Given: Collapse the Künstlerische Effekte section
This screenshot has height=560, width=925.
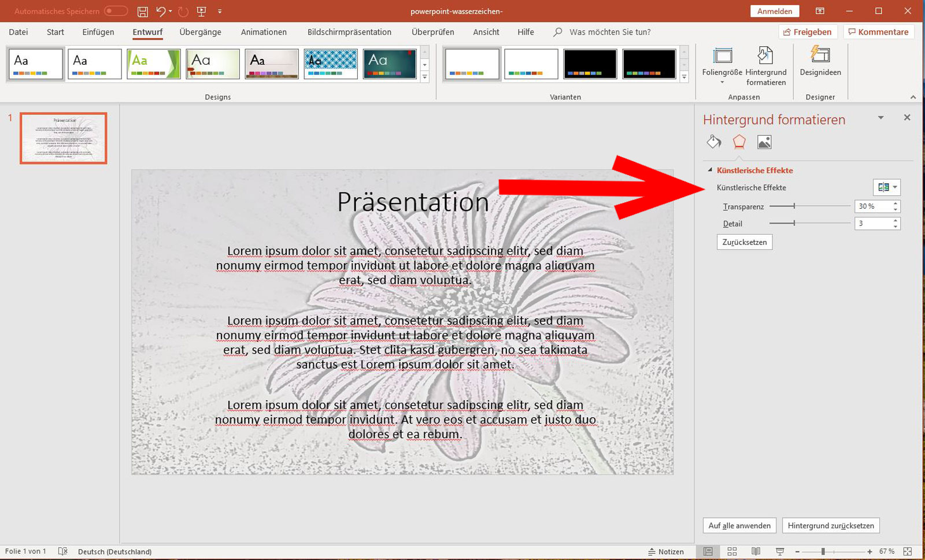Looking at the screenshot, I should pos(709,170).
